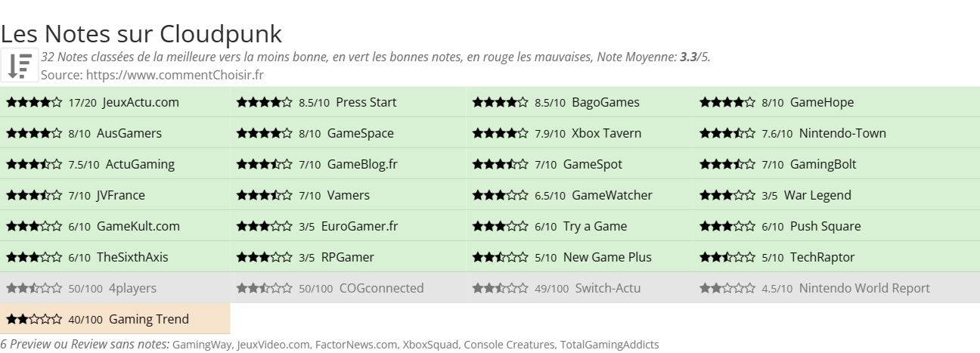
Task: Click the star rating beside Gaming Trend
Action: click(x=34, y=319)
